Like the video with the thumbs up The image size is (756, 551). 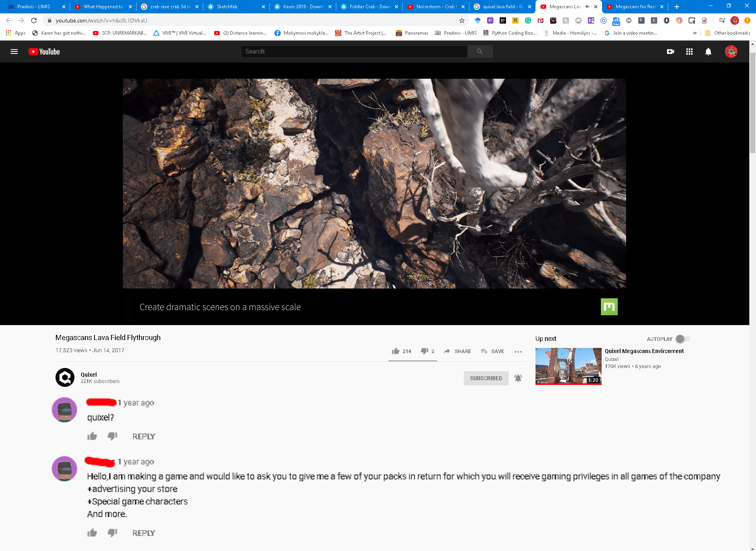[396, 351]
